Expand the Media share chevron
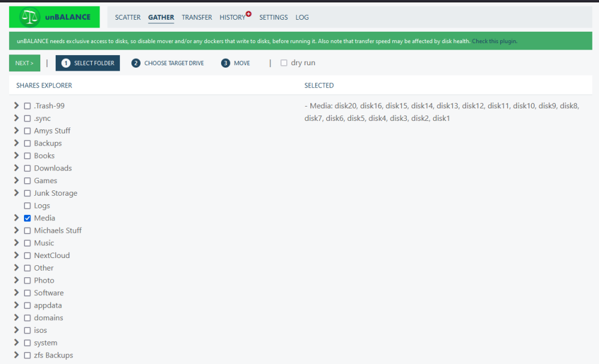 click(16, 218)
